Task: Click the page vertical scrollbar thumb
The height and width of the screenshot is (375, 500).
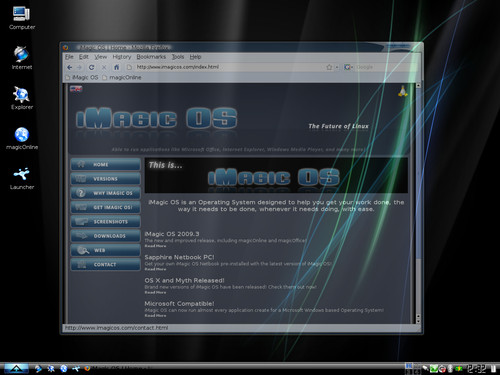Action: tap(418, 173)
